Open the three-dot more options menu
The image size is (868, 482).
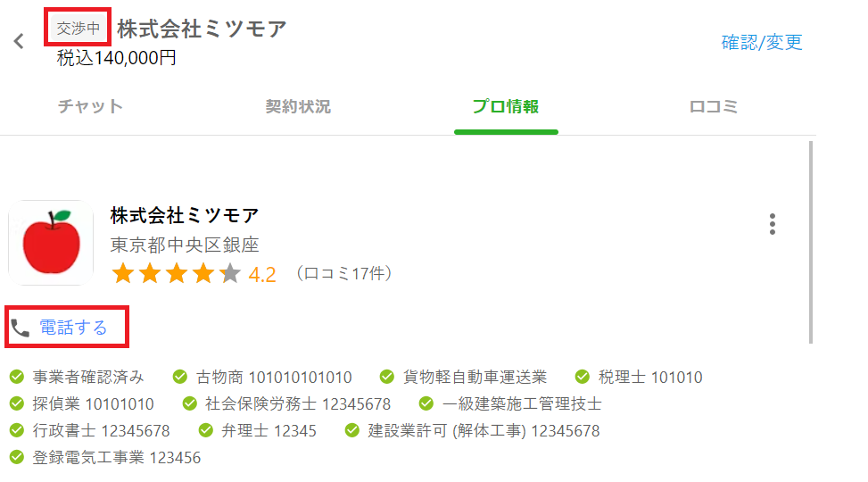773,224
